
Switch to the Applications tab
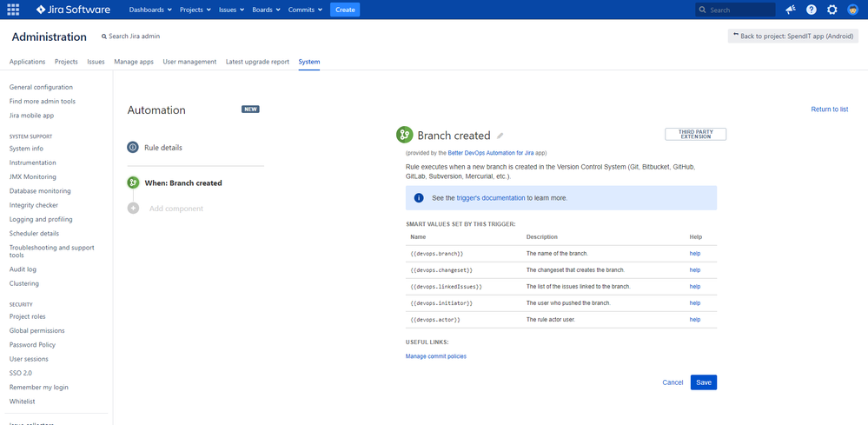pyautogui.click(x=27, y=62)
